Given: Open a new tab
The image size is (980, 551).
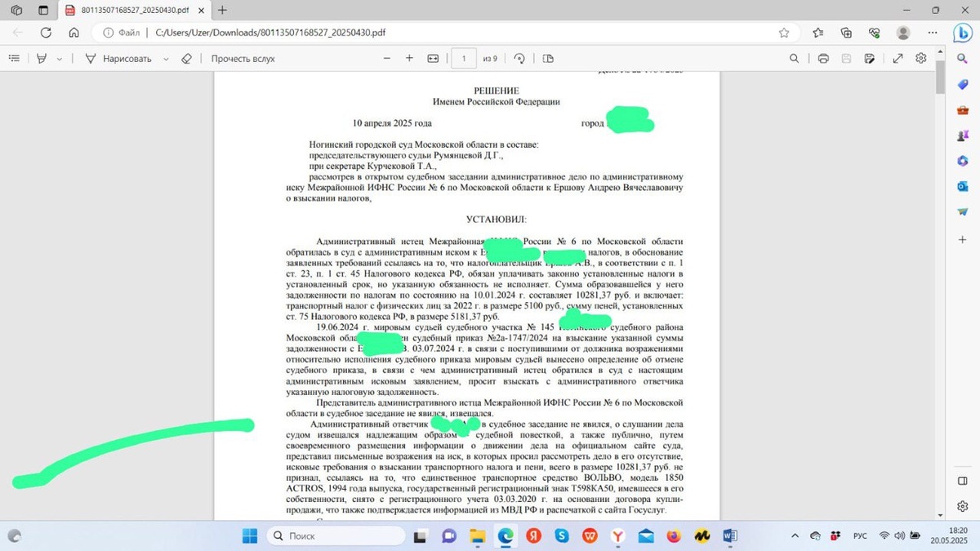Looking at the screenshot, I should [x=222, y=10].
